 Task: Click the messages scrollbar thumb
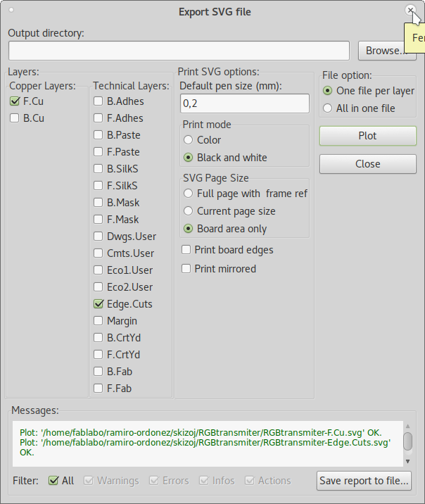pyautogui.click(x=407, y=441)
